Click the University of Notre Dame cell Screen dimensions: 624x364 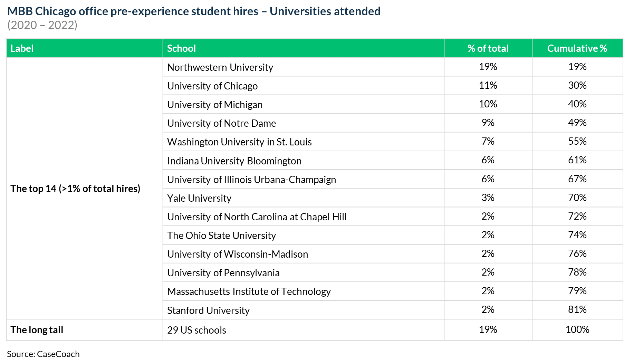pyautogui.click(x=304, y=123)
